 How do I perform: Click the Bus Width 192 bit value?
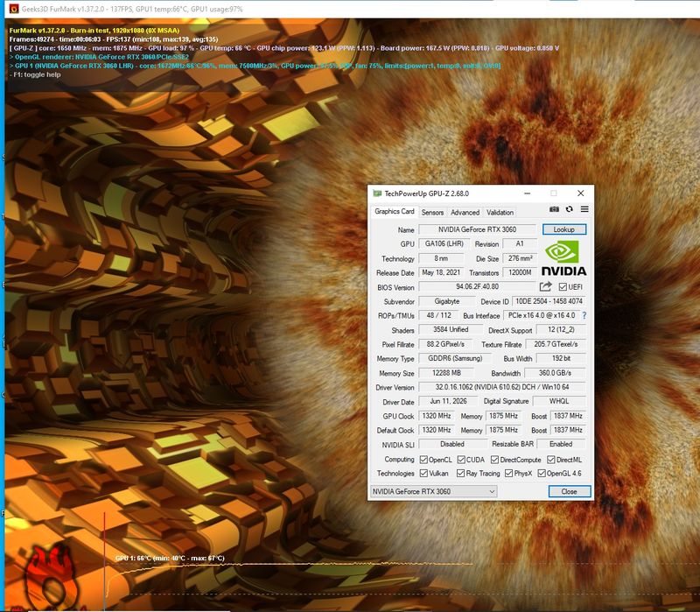point(561,358)
